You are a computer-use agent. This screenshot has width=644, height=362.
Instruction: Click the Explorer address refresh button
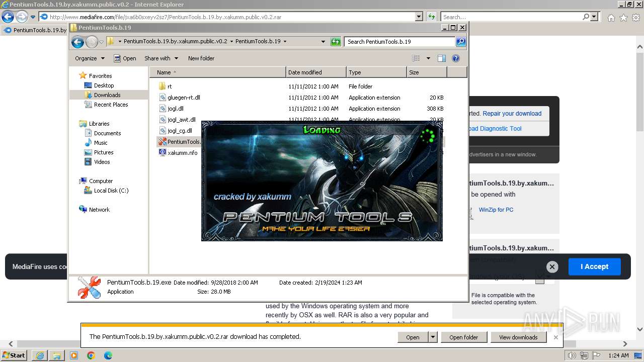click(336, 42)
